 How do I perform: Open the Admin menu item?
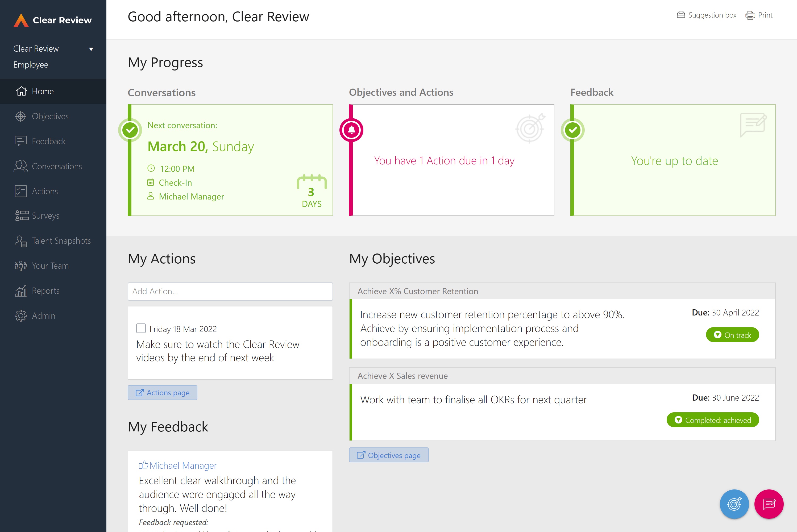click(x=43, y=315)
